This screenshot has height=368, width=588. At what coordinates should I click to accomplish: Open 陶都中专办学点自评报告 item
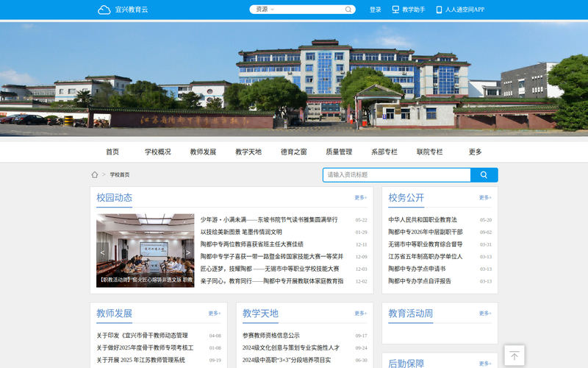420,281
